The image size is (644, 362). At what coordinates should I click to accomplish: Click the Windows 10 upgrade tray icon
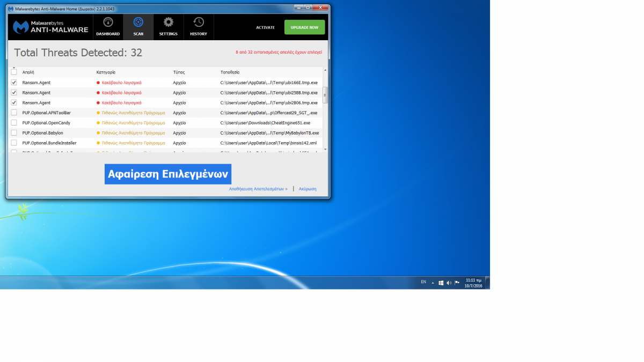coord(441,283)
